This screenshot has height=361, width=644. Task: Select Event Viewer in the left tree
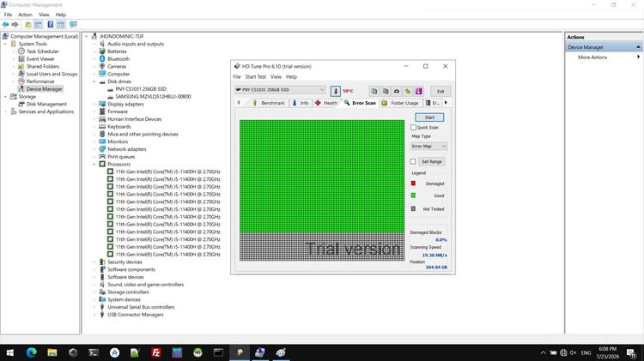(40, 58)
